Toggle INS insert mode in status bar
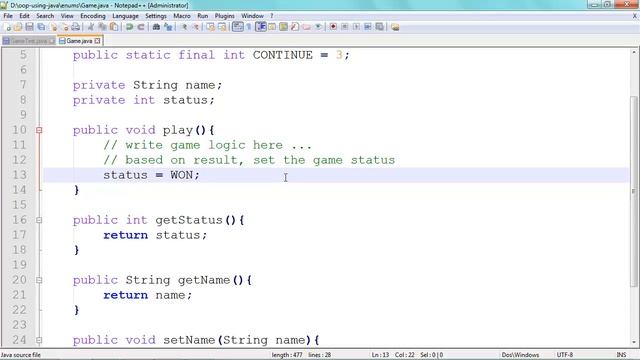This screenshot has width=640, height=360. coord(621,355)
